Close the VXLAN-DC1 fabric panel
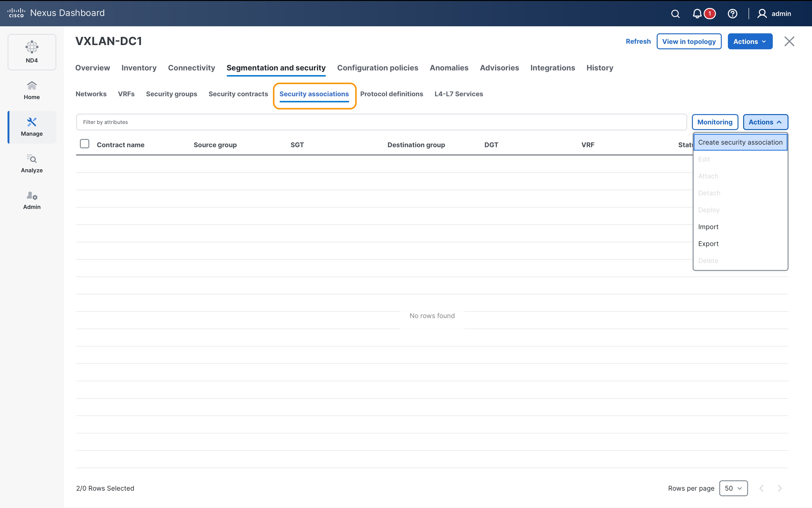 coord(789,41)
